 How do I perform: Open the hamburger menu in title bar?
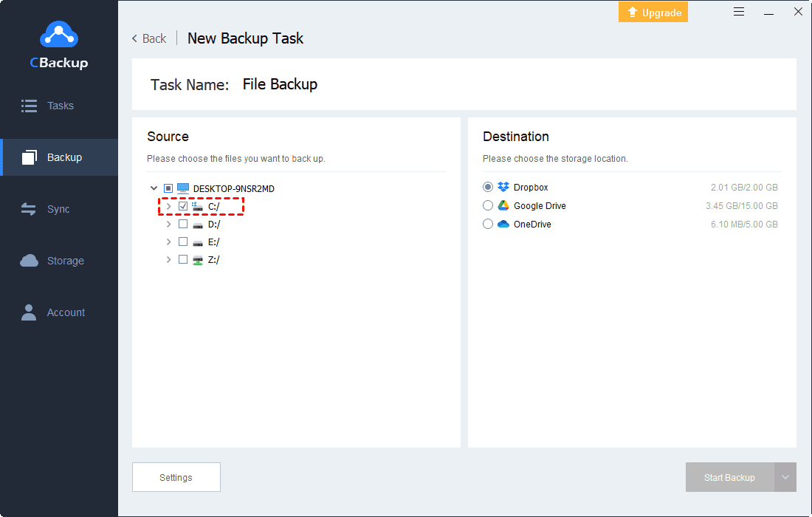coord(739,11)
